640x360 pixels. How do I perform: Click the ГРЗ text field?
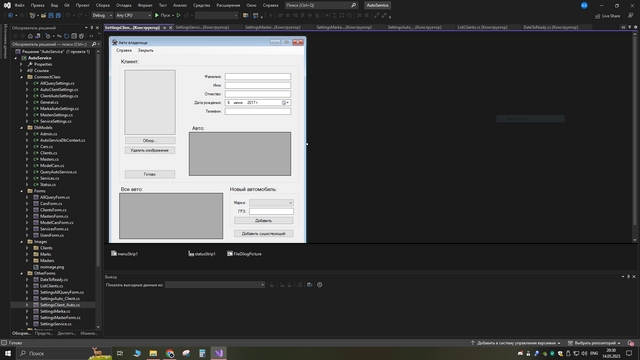tap(271, 211)
